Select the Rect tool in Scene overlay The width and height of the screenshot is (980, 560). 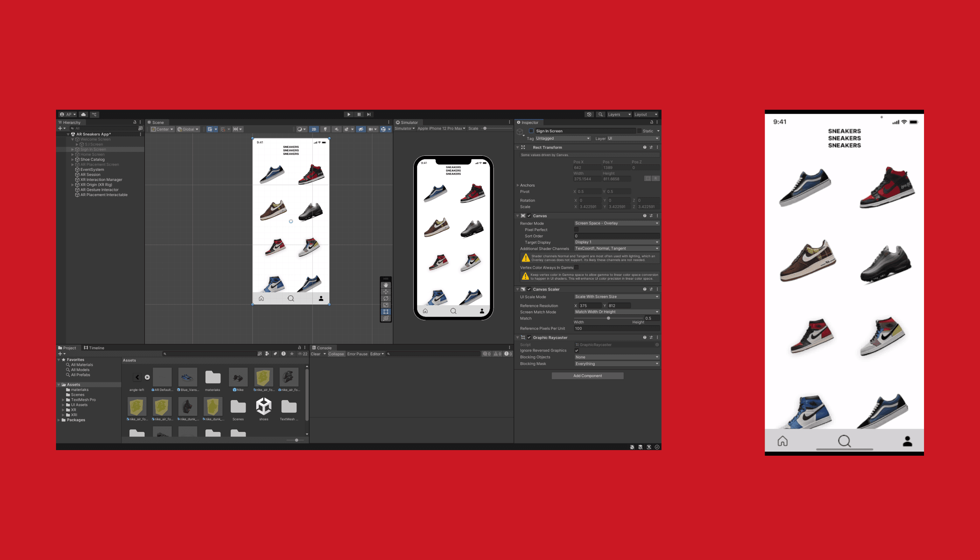[386, 311]
